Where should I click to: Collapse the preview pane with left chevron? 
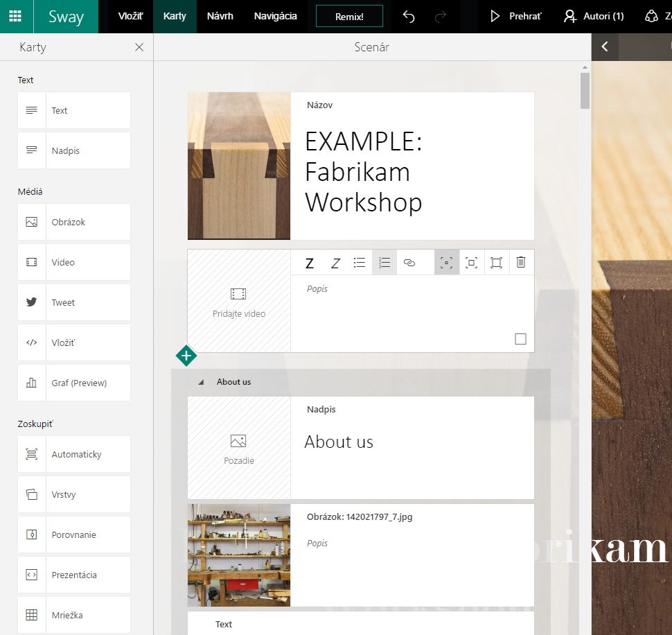[605, 46]
